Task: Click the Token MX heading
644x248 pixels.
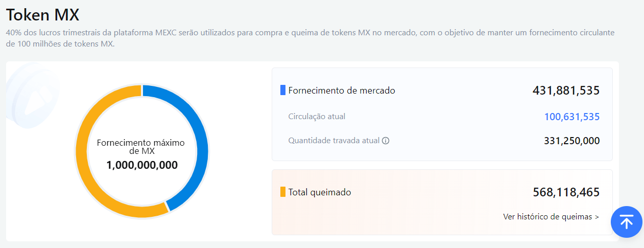Action: point(42,14)
